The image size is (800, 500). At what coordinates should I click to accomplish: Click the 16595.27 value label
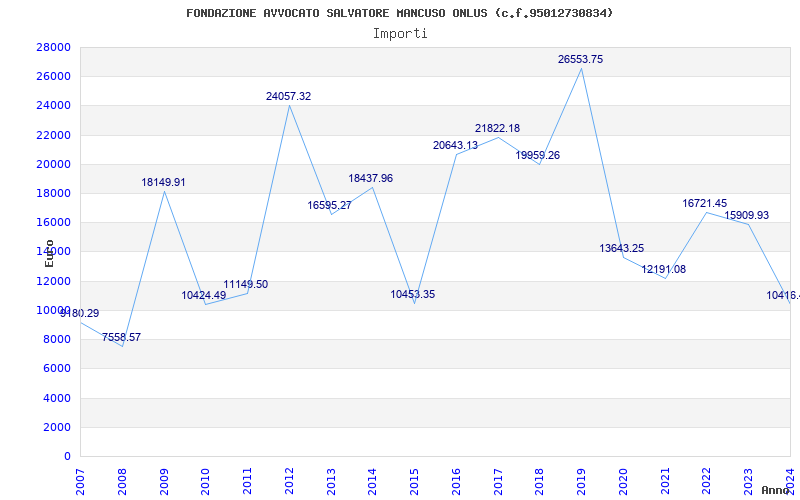point(329,206)
